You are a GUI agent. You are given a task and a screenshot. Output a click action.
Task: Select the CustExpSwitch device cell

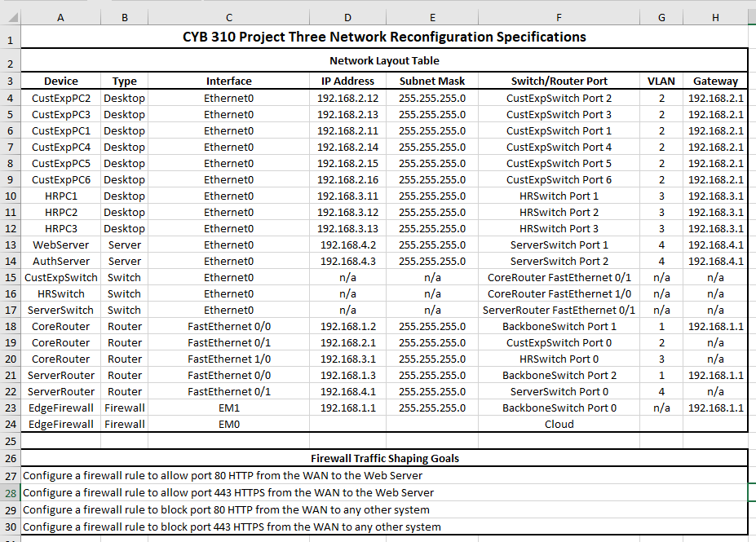click(x=60, y=277)
